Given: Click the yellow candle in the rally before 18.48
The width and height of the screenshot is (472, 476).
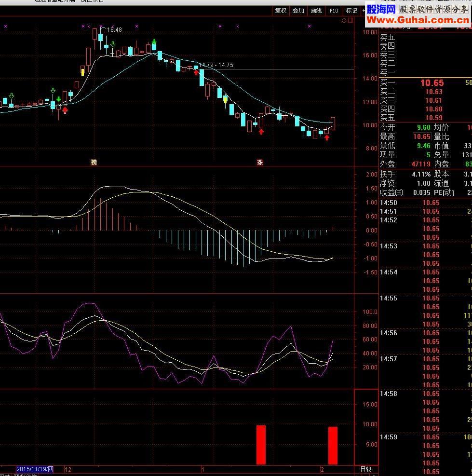Looking at the screenshot, I should tap(82, 72).
